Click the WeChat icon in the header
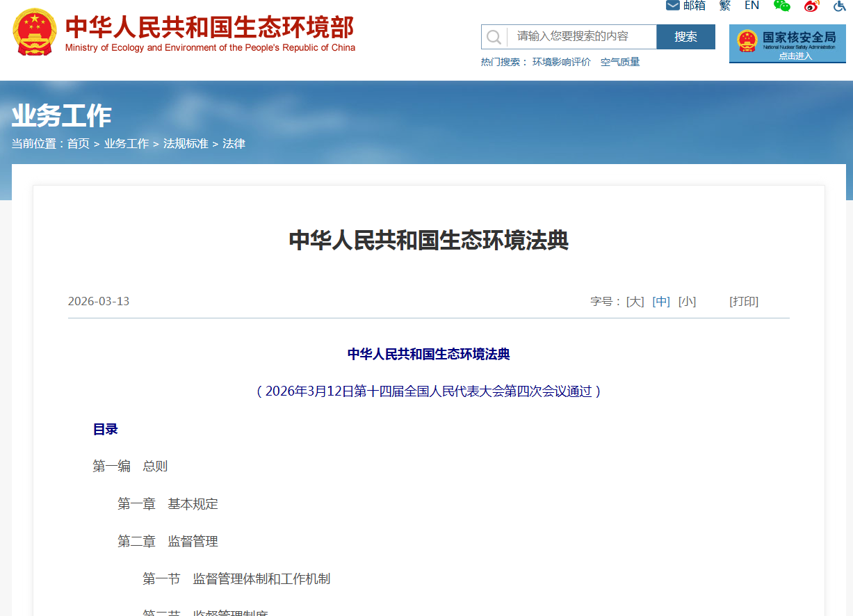Screen dimensions: 853x616 click(782, 6)
